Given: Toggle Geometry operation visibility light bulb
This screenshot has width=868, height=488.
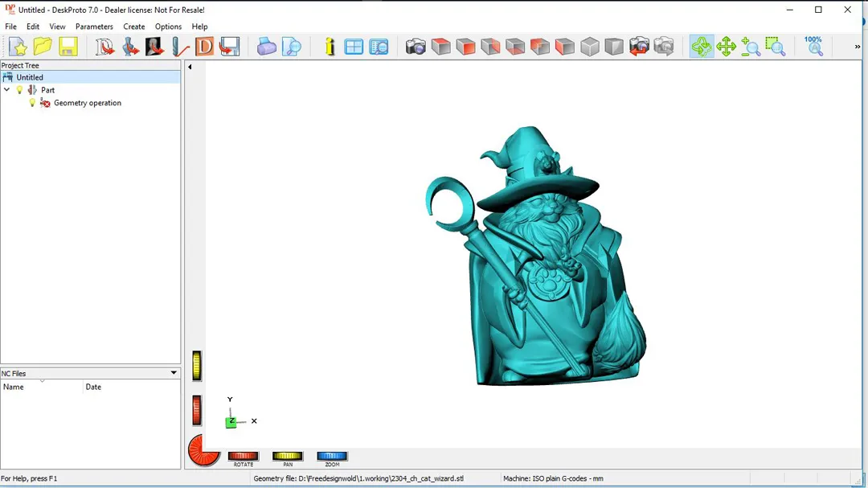Looking at the screenshot, I should [32, 102].
